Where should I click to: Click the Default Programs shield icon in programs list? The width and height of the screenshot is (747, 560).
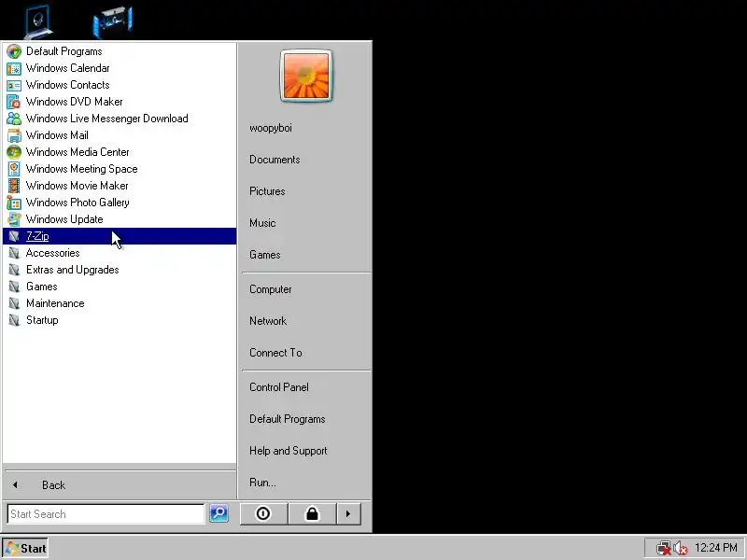pyautogui.click(x=14, y=51)
